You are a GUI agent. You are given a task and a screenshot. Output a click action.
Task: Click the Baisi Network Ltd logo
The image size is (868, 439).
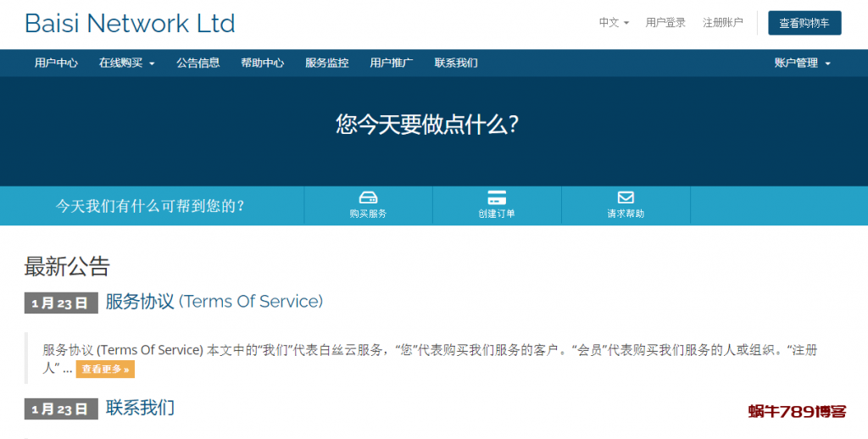(x=130, y=23)
